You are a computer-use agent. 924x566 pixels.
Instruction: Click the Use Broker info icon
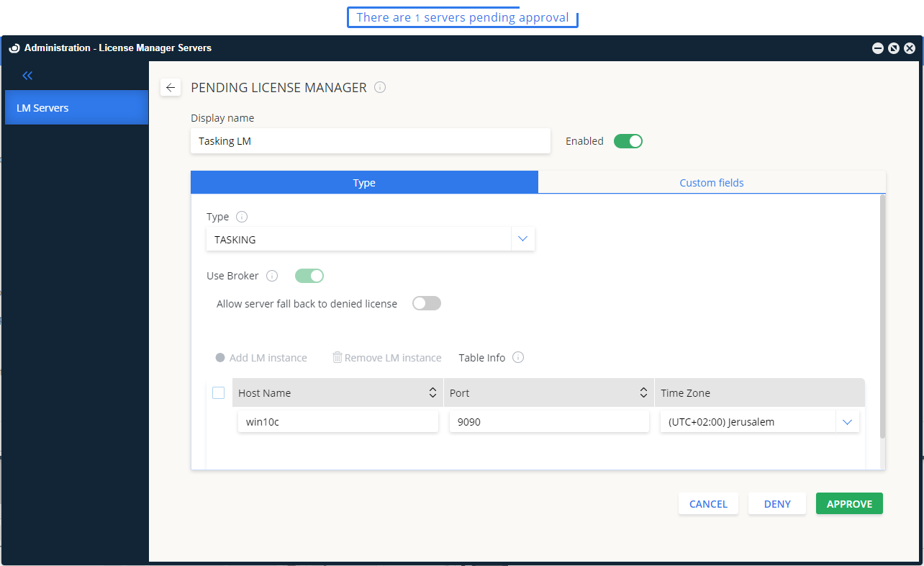272,276
